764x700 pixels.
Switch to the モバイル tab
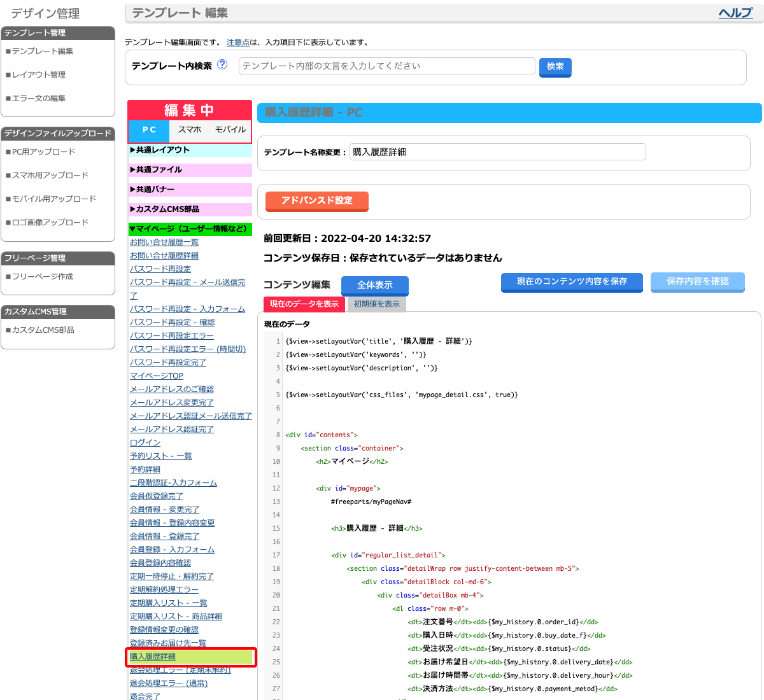(230, 130)
